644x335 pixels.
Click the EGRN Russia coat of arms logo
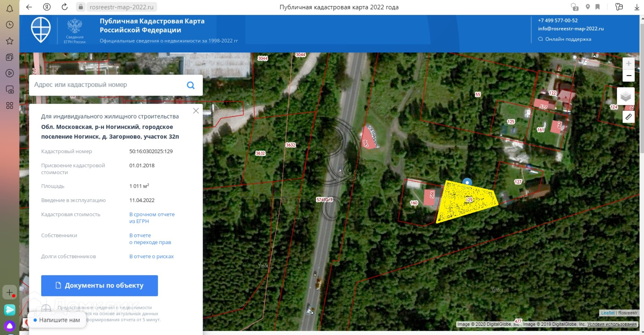(75, 31)
